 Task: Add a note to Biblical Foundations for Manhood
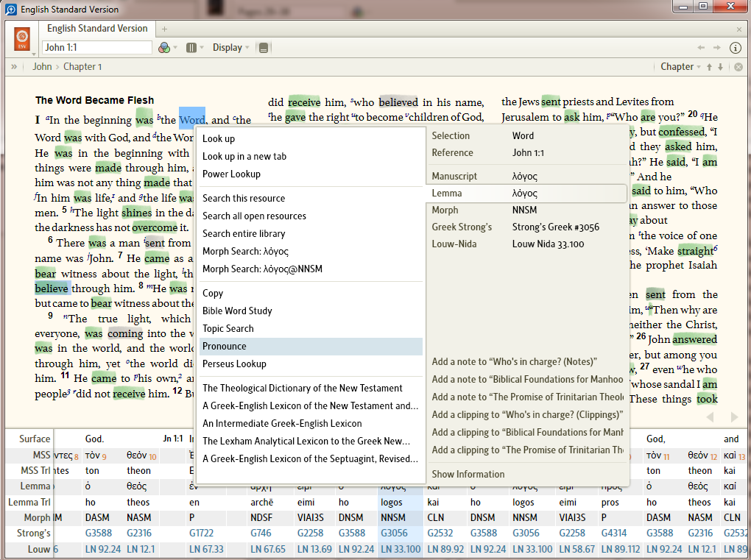[527, 380]
